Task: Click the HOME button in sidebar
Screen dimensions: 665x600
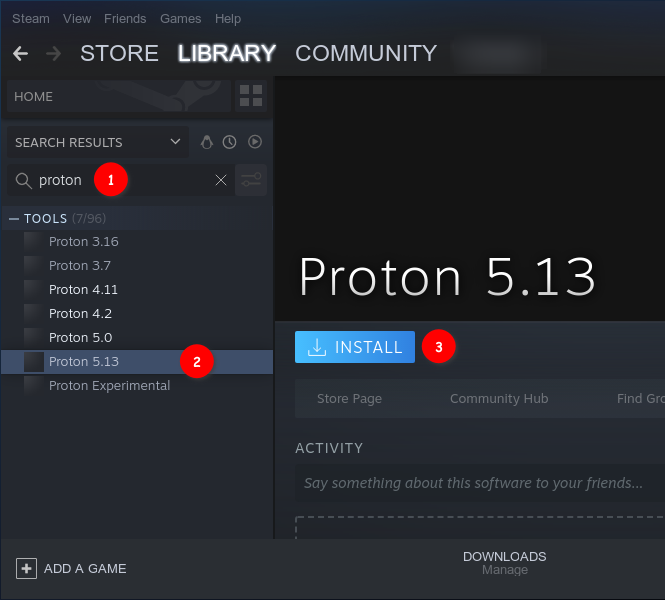Action: coord(119,96)
